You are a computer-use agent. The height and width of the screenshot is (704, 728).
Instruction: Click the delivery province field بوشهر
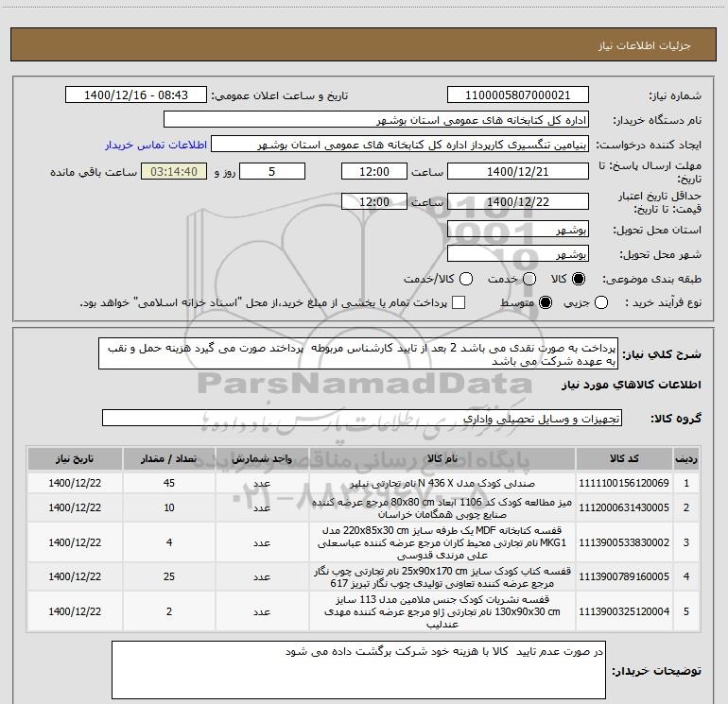coord(518,230)
